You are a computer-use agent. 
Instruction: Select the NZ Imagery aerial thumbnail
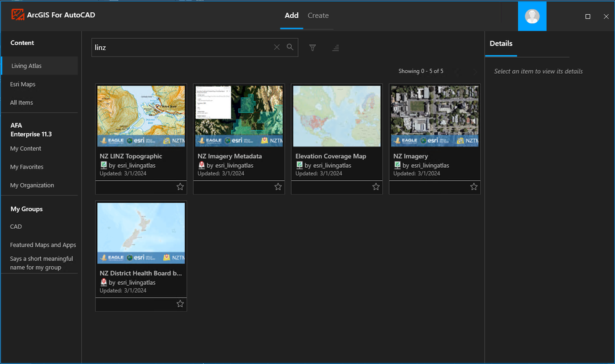pyautogui.click(x=435, y=116)
